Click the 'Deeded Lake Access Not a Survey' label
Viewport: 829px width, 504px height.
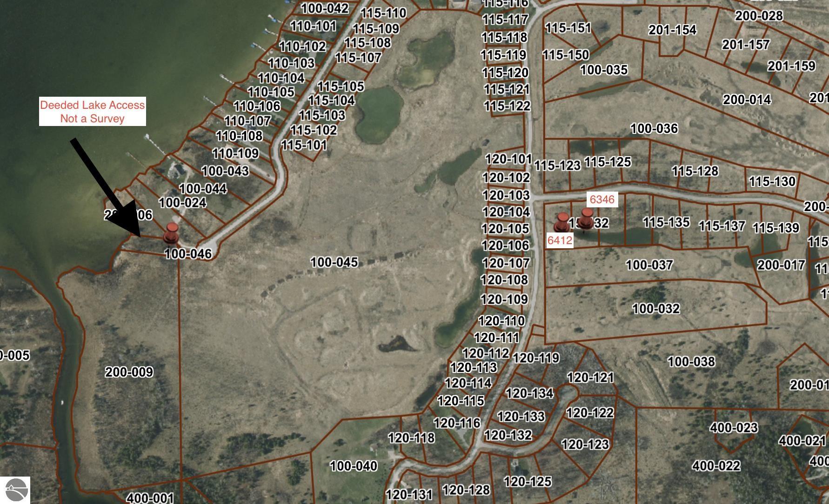pyautogui.click(x=92, y=112)
